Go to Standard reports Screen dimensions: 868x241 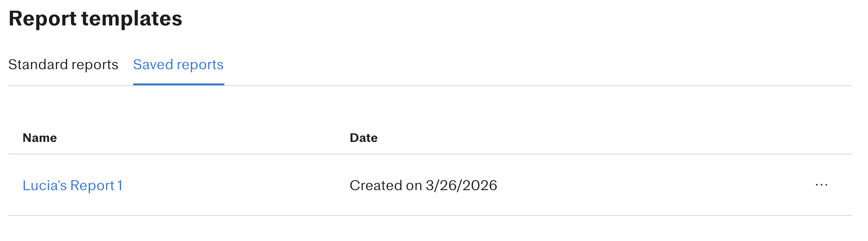[63, 65]
